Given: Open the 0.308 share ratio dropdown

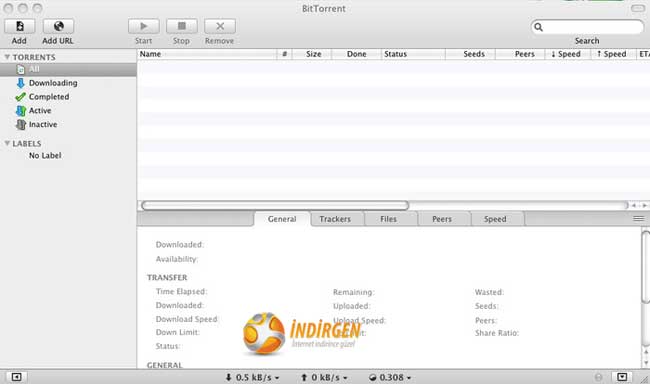Looking at the screenshot, I should click(x=390, y=377).
